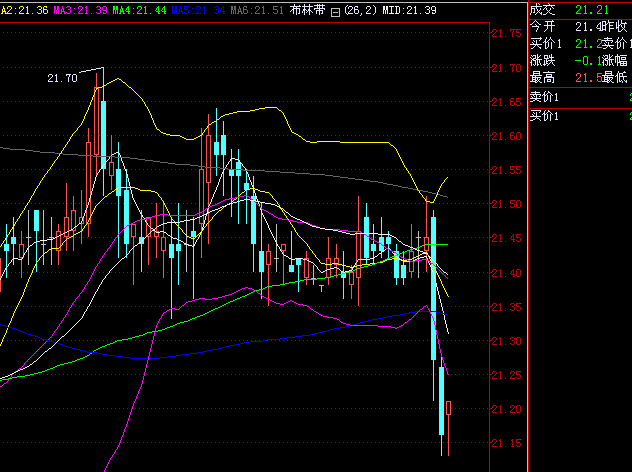Click the 21.65 price axis label
This screenshot has width=632, height=472.
pos(506,102)
